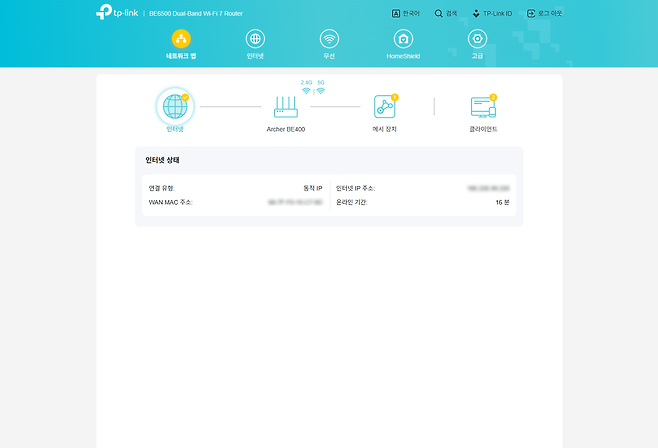Image resolution: width=658 pixels, height=448 pixels.
Task: Open the 한국어 language selector
Action: tap(406, 14)
